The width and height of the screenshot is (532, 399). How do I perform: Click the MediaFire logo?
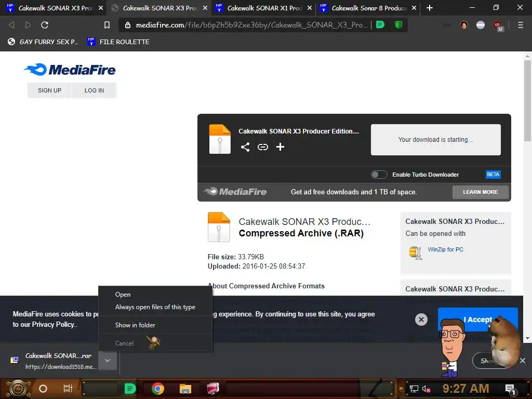[x=70, y=70]
